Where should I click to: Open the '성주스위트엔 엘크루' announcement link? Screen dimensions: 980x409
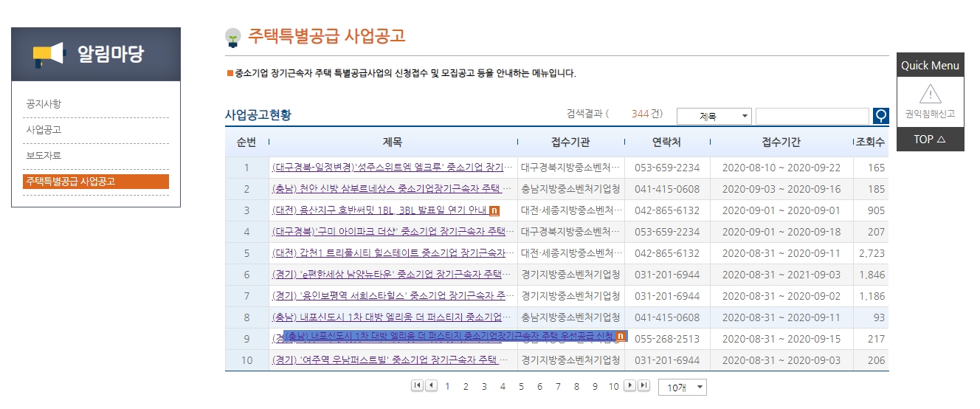coord(392,168)
